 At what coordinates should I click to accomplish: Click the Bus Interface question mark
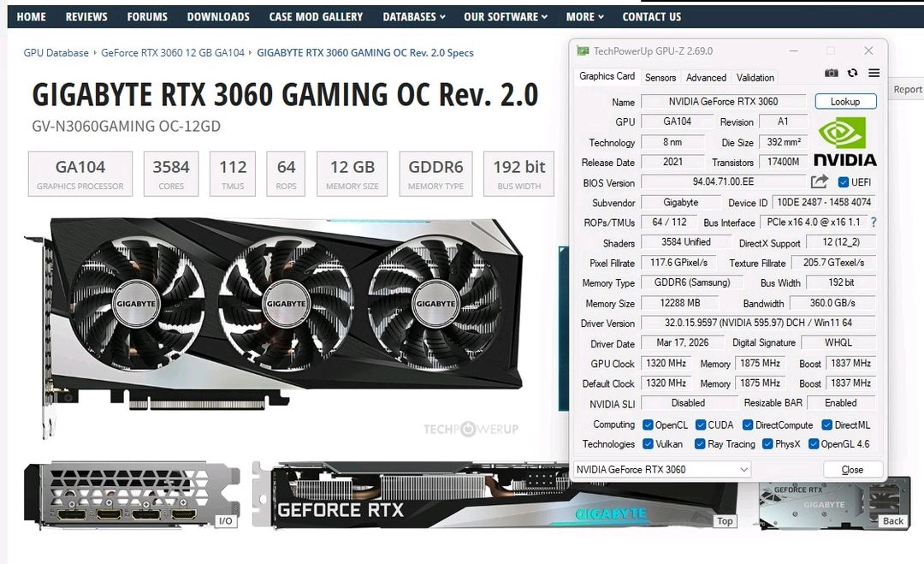(874, 223)
